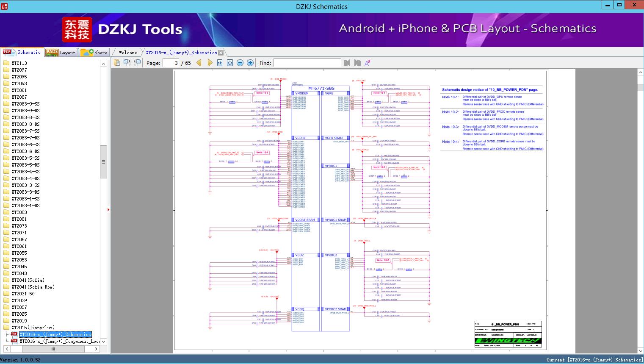The width and height of the screenshot is (644, 364).
Task: Open the XT2113 folder
Action: pos(15,63)
